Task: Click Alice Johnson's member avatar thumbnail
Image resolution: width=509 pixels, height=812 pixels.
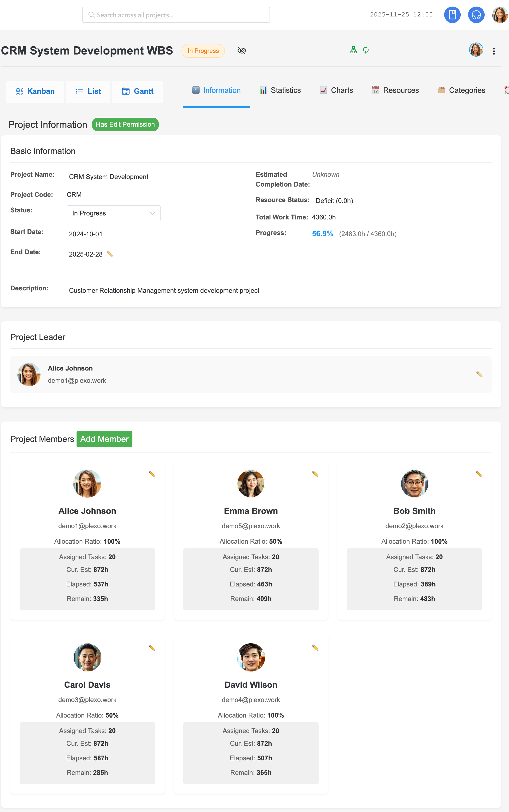Action: [x=87, y=483]
